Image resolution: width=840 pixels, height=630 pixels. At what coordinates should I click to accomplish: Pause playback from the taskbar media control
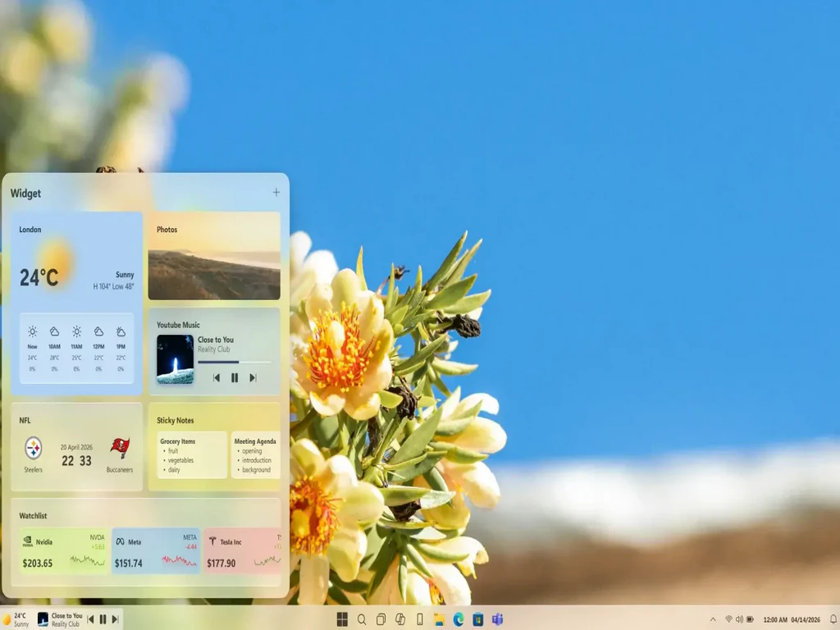pyautogui.click(x=103, y=619)
